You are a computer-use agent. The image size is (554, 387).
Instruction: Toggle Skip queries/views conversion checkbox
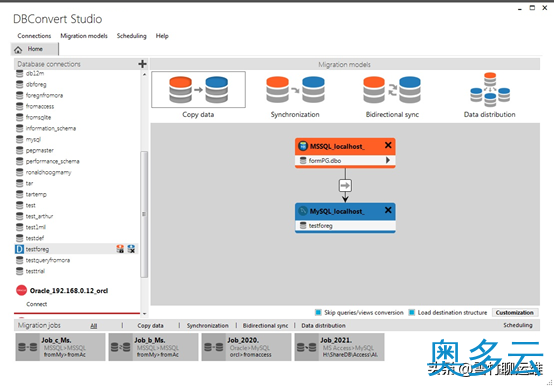(x=318, y=312)
